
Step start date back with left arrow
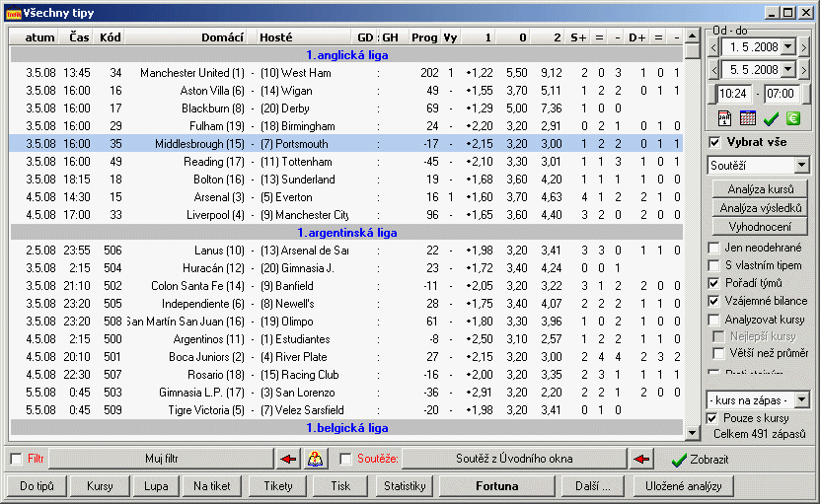(713, 48)
